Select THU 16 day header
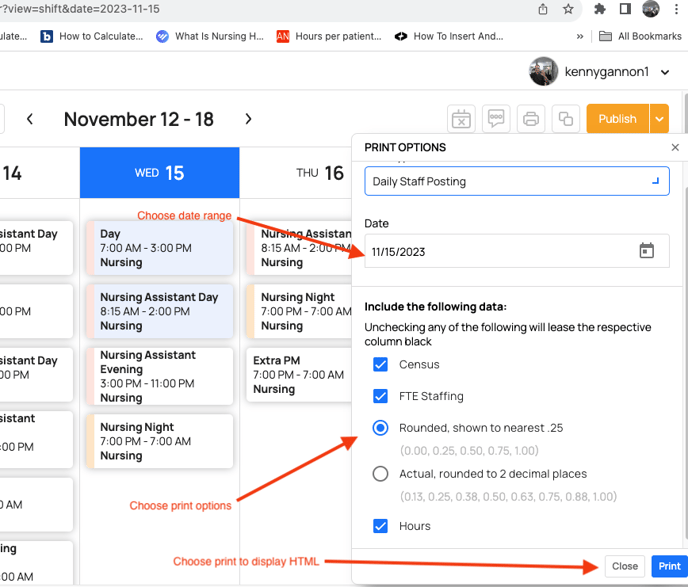The width and height of the screenshot is (688, 587). point(320,173)
